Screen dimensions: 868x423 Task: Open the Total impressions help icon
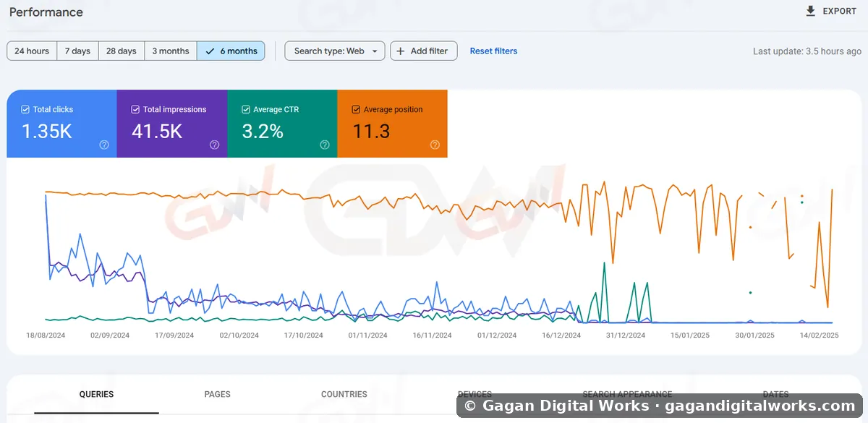pos(215,145)
